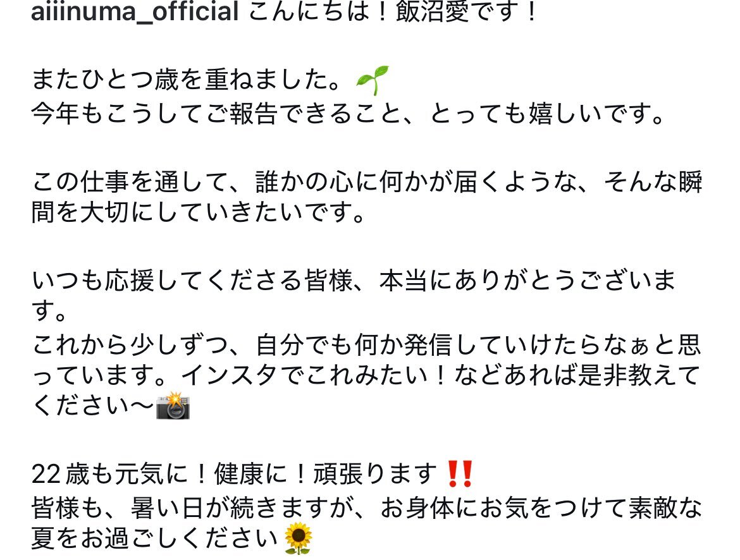Image resolution: width=740 pixels, height=560 pixels.
Task: Click the line starting 皆様も、暑い日が続きますが
Action: 367,508
